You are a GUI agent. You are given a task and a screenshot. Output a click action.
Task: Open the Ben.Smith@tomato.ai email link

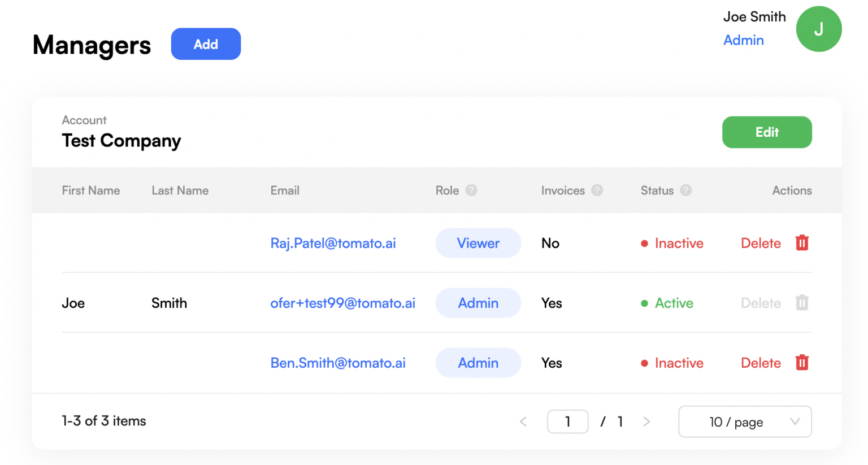click(338, 363)
